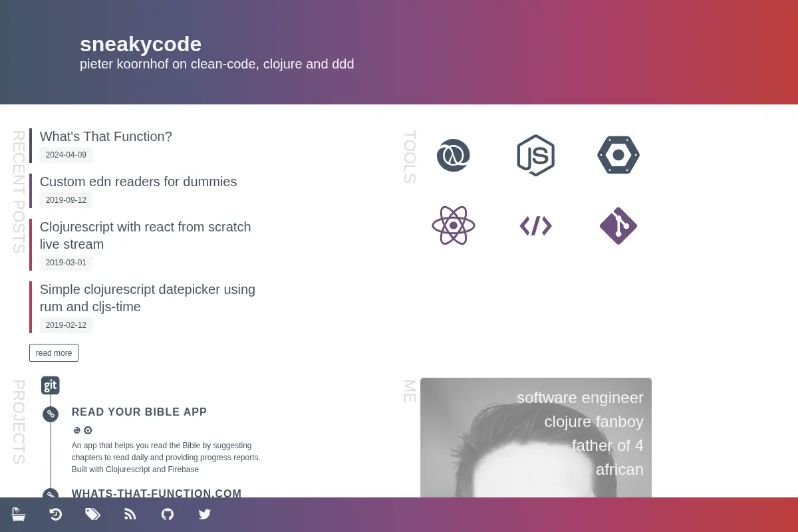This screenshot has height=532, width=798.
Task: Click the date tag 2019-02-12
Action: point(66,325)
